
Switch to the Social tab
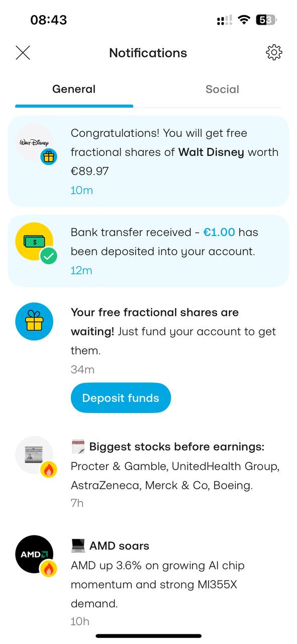222,89
